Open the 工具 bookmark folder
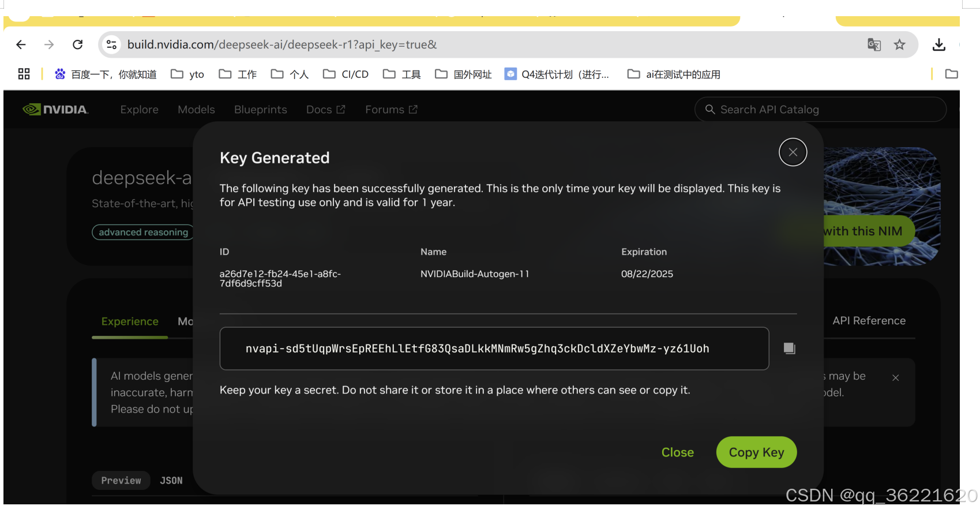This screenshot has height=513, width=980. pyautogui.click(x=402, y=74)
